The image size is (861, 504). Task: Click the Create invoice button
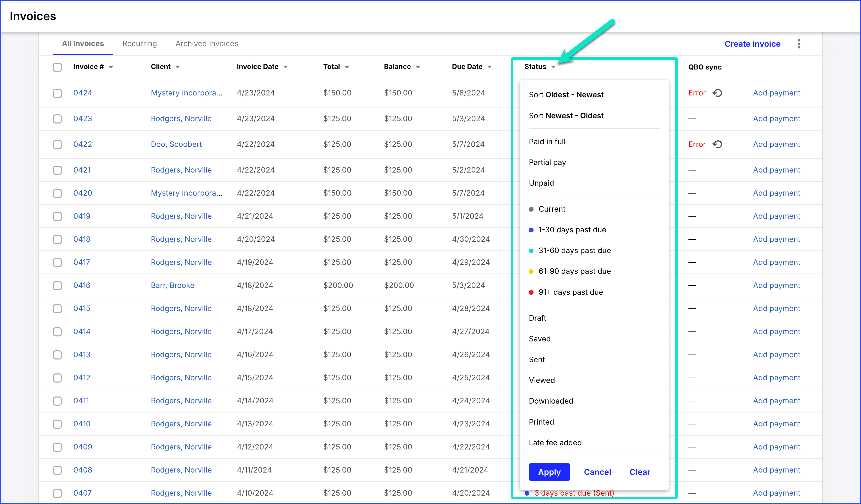tap(752, 44)
